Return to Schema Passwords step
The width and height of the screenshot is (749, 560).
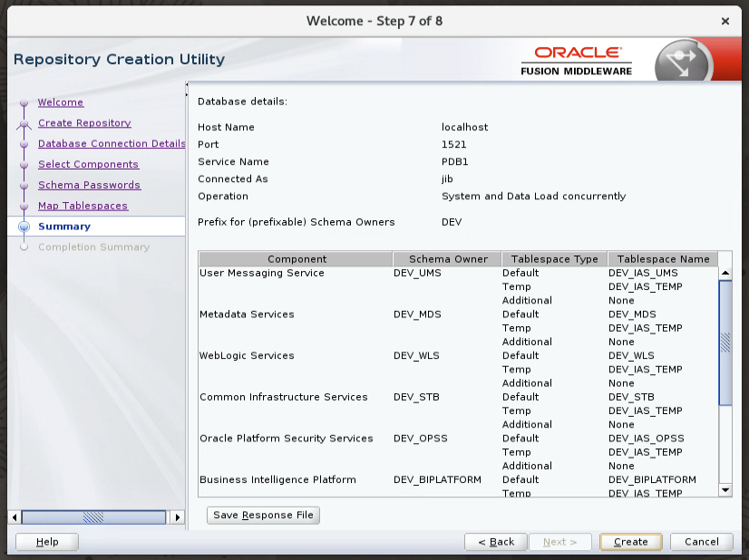(90, 185)
